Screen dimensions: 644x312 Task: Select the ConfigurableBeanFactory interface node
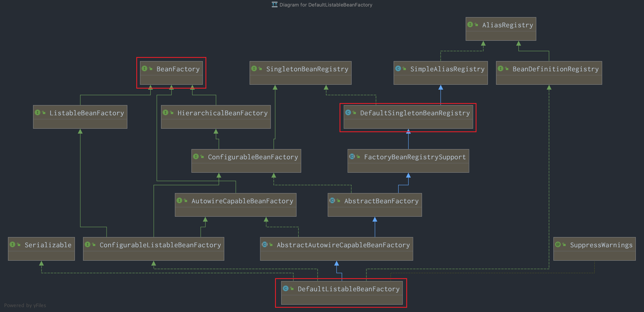[x=253, y=157]
